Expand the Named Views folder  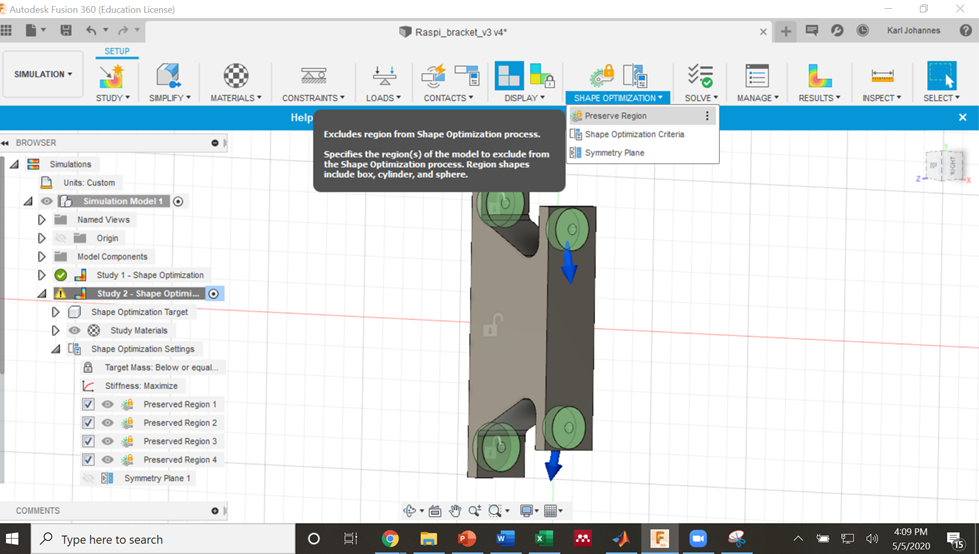(42, 220)
